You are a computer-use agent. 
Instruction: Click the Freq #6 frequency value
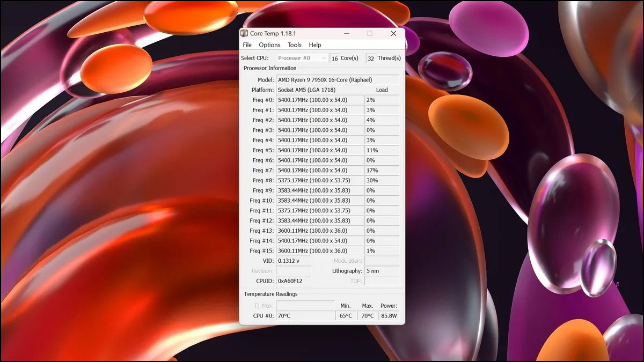[320, 160]
